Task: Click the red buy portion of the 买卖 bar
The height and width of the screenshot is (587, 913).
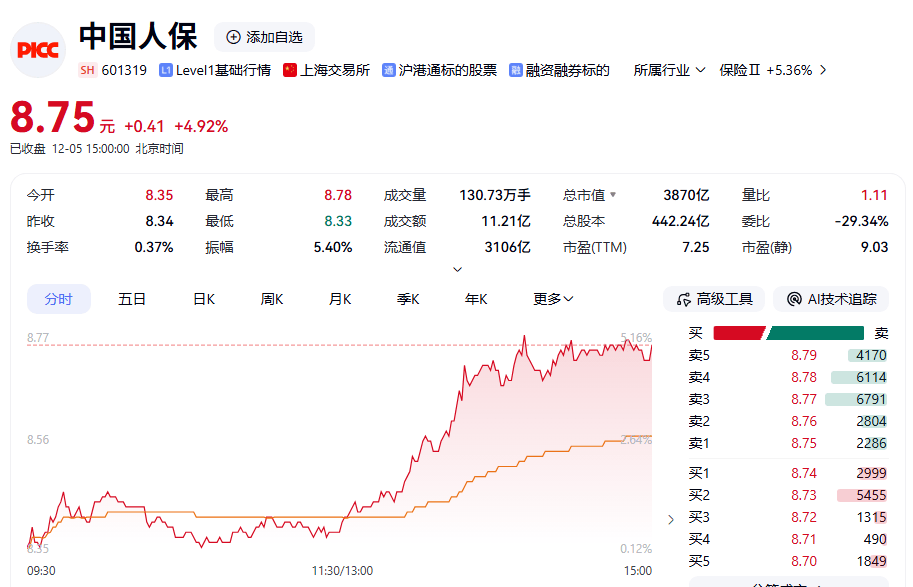Action: coord(738,333)
